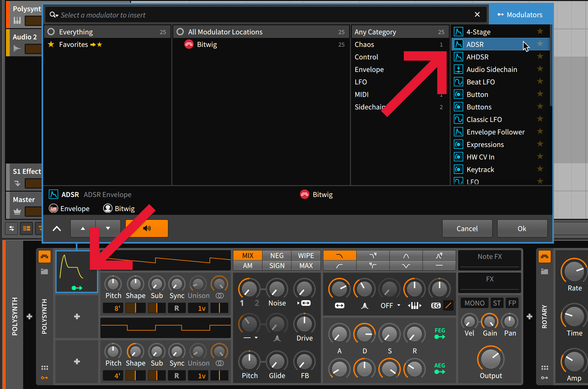Click the ADSR envelope modulator thumbnail
The height and width of the screenshot is (389, 588).
(77, 271)
